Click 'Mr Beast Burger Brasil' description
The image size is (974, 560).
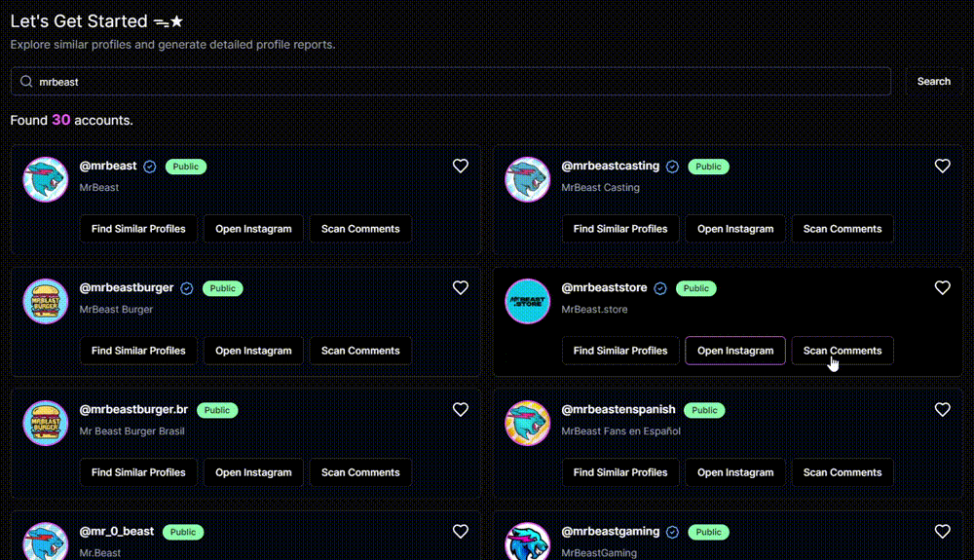coord(131,430)
